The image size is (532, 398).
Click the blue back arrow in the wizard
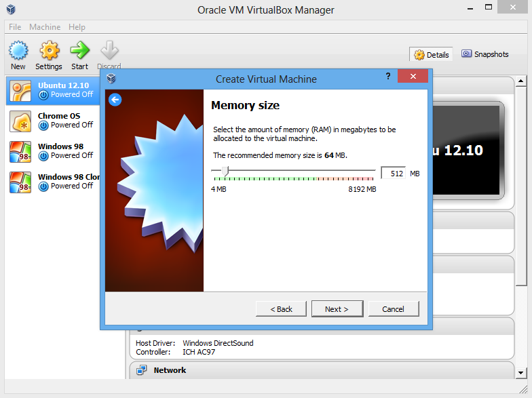[x=115, y=100]
